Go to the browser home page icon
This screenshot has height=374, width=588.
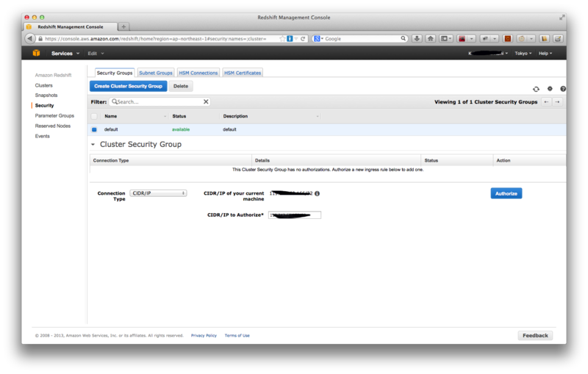(431, 39)
